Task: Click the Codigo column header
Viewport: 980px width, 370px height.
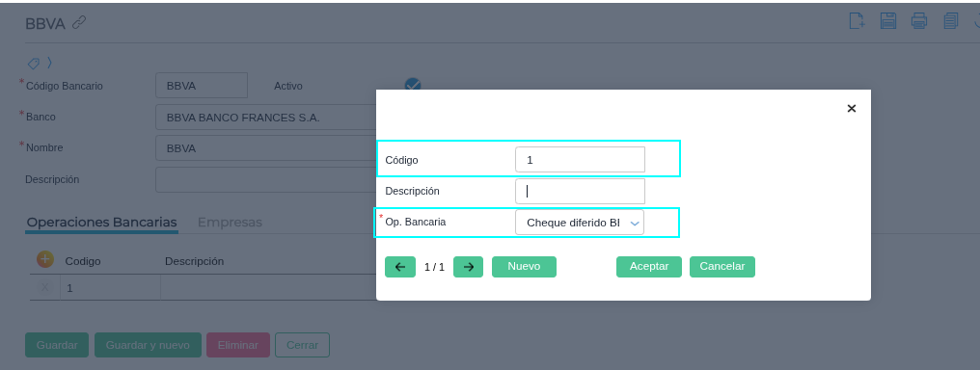Action: click(83, 261)
